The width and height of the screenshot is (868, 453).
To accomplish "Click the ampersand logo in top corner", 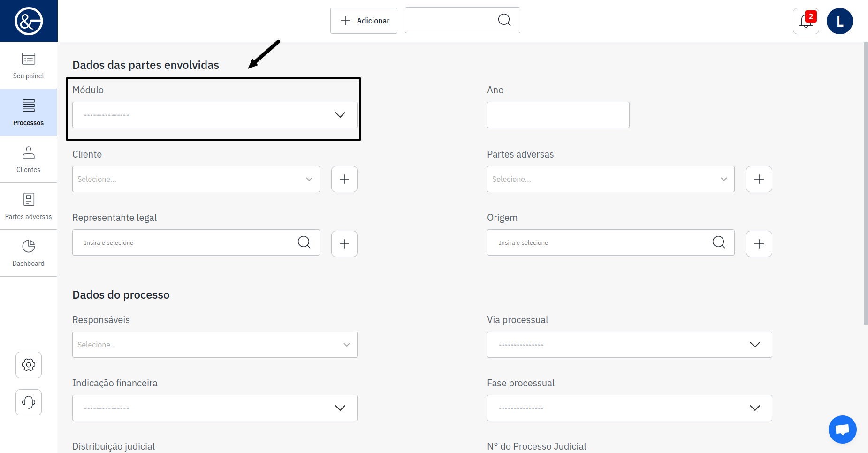I will (x=29, y=21).
